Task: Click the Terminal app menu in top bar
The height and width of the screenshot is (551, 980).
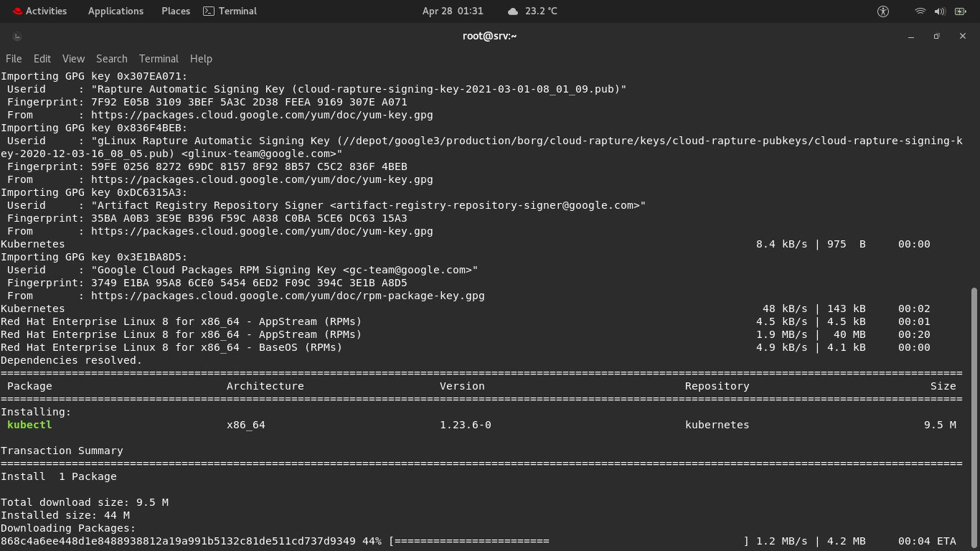Action: tap(230, 11)
